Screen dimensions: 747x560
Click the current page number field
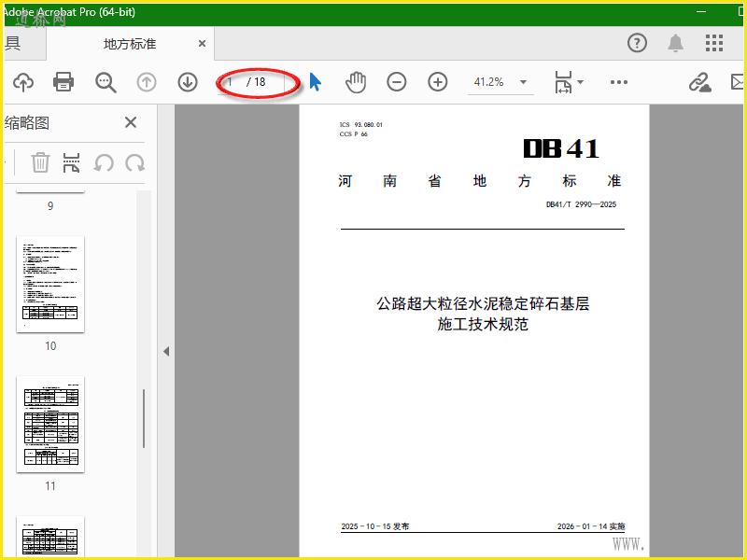pyautogui.click(x=231, y=82)
